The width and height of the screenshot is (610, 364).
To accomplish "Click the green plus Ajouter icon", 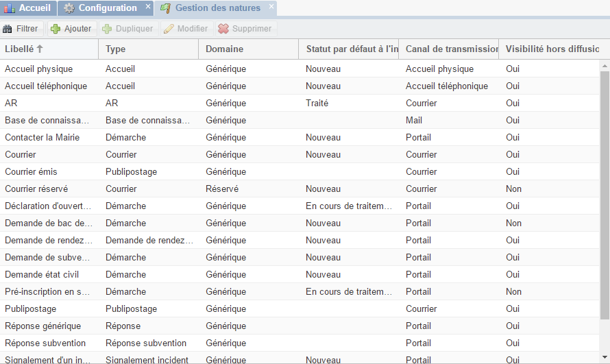I will point(56,29).
